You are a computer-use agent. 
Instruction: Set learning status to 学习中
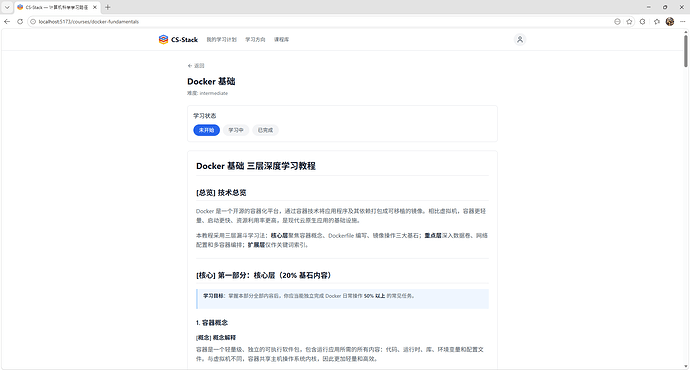(x=236, y=130)
